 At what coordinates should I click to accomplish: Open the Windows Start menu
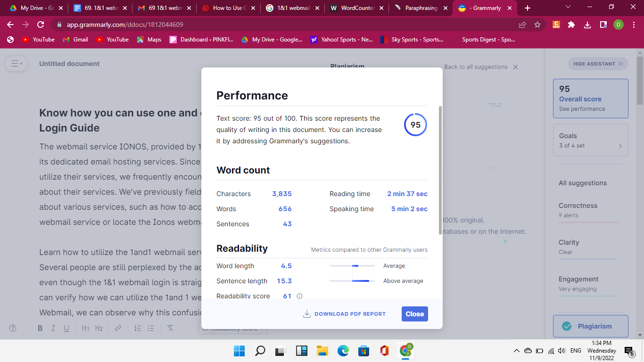click(x=239, y=351)
